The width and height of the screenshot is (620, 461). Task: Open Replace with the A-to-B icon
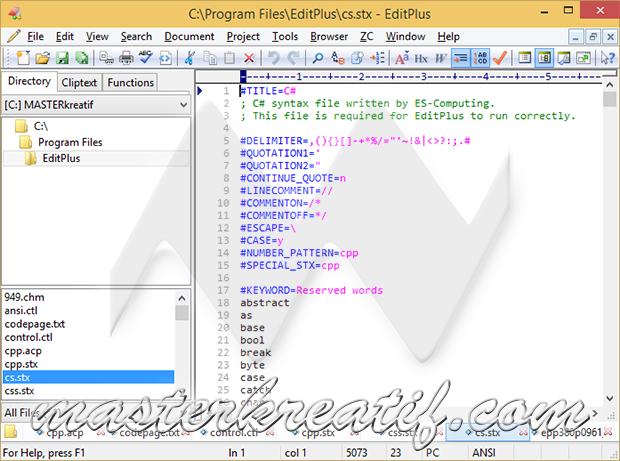337,58
